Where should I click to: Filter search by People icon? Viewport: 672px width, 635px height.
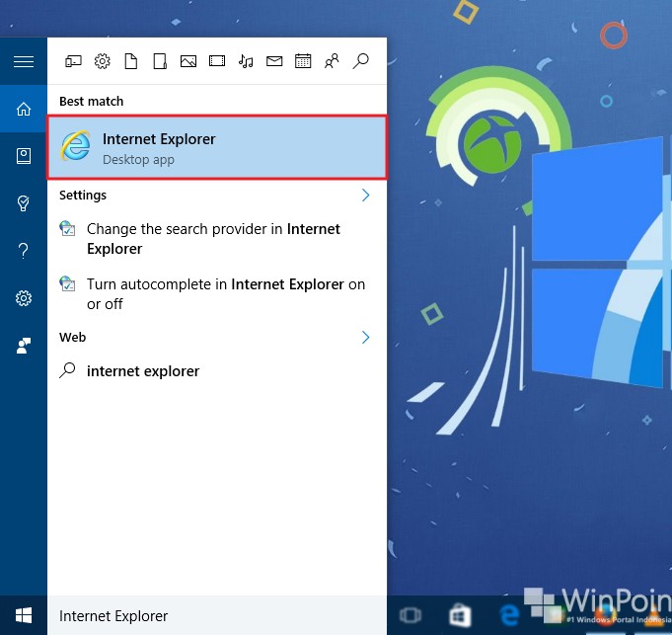[x=332, y=61]
